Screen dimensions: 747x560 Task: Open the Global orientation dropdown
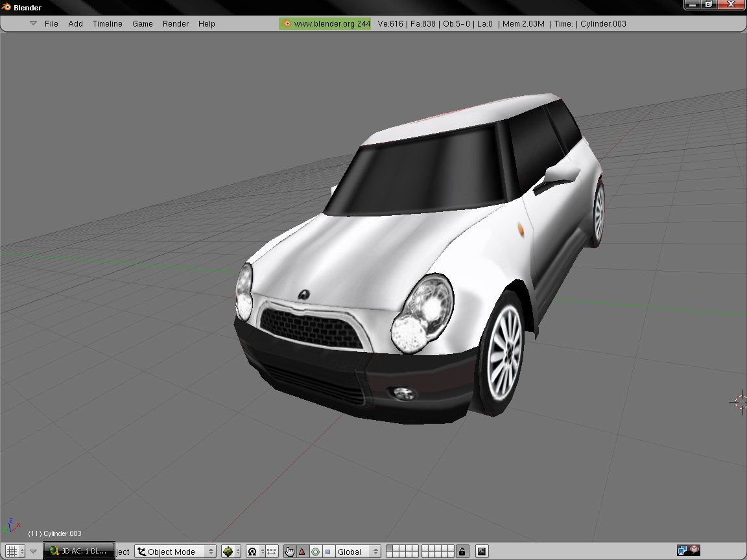[357, 552]
